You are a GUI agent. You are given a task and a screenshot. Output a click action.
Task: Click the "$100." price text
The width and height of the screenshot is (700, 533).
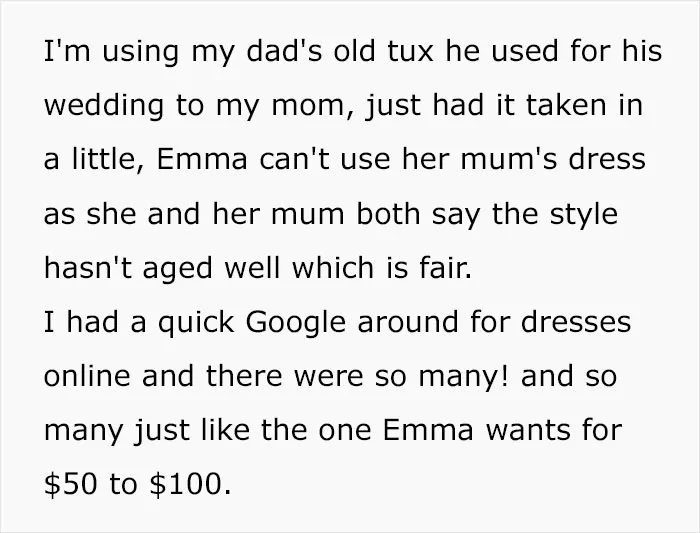(x=190, y=483)
